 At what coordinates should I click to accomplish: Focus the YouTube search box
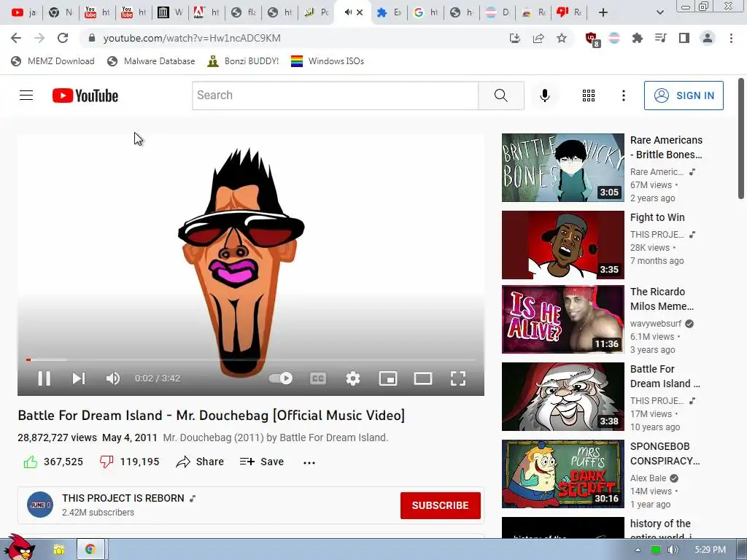point(336,96)
